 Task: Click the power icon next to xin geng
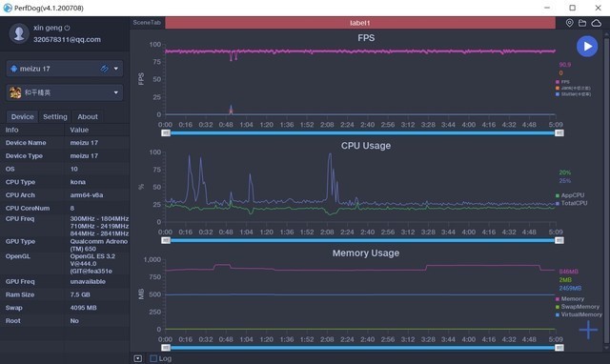(67, 28)
